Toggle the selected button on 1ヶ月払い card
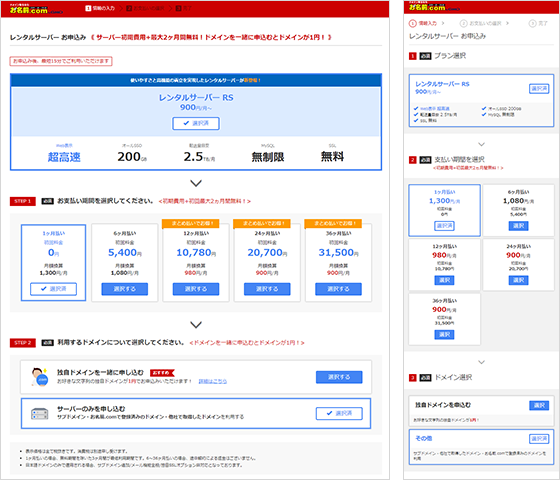This screenshot has width=560, height=480. coord(53,289)
